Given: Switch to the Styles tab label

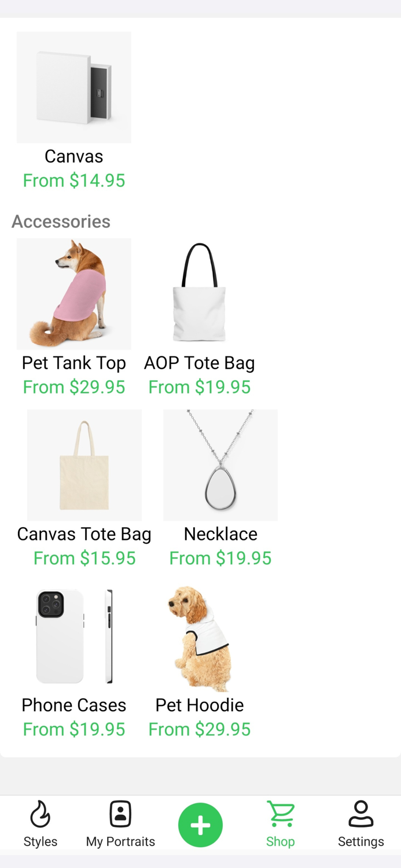Looking at the screenshot, I should click(x=41, y=841).
